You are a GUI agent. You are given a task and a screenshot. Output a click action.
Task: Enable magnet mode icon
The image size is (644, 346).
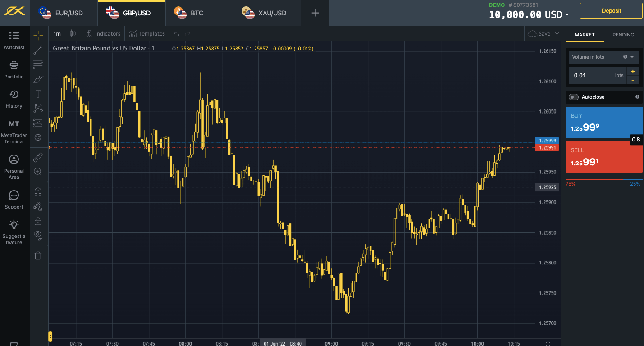pos(38,191)
